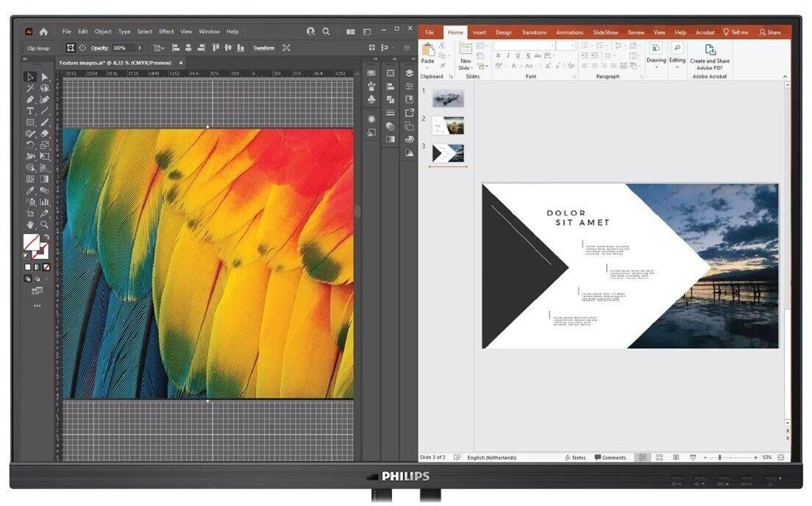The image size is (812, 506).
Task: Click the Paste icon in PowerPoint
Action: point(427,52)
